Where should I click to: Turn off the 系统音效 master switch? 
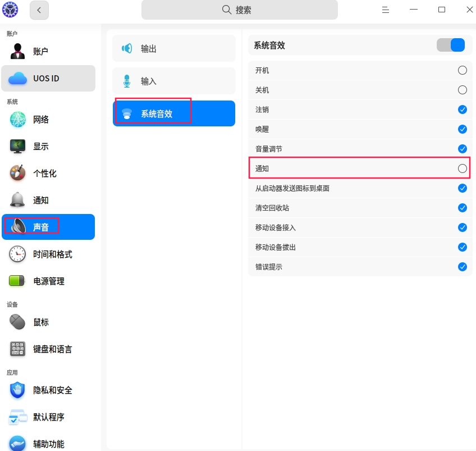click(x=451, y=45)
